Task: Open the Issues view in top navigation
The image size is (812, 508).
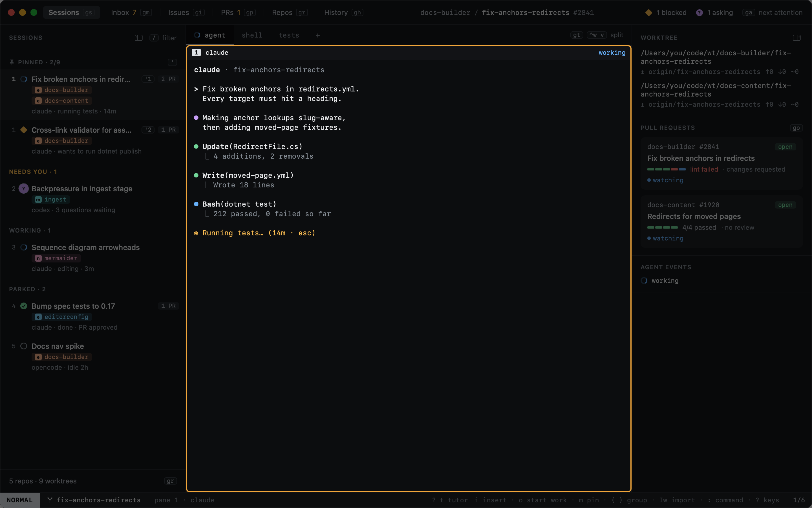Action: [x=186, y=12]
